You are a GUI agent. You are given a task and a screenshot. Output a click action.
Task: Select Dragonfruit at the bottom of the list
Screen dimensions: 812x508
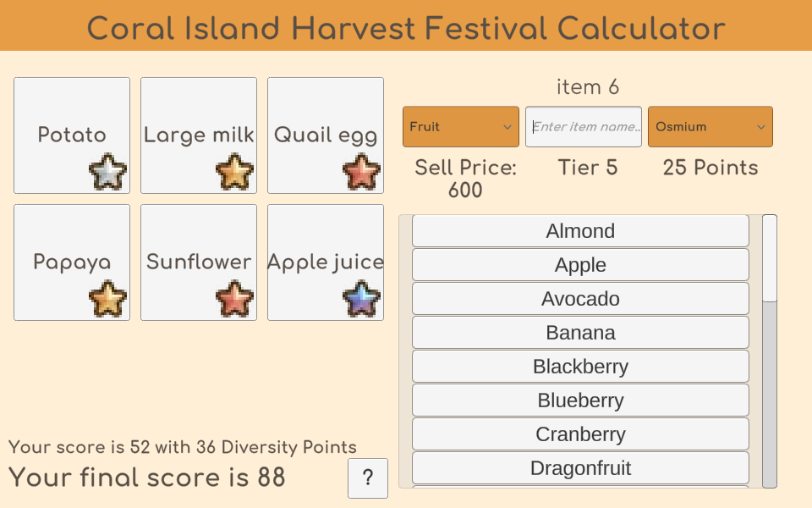coord(580,467)
